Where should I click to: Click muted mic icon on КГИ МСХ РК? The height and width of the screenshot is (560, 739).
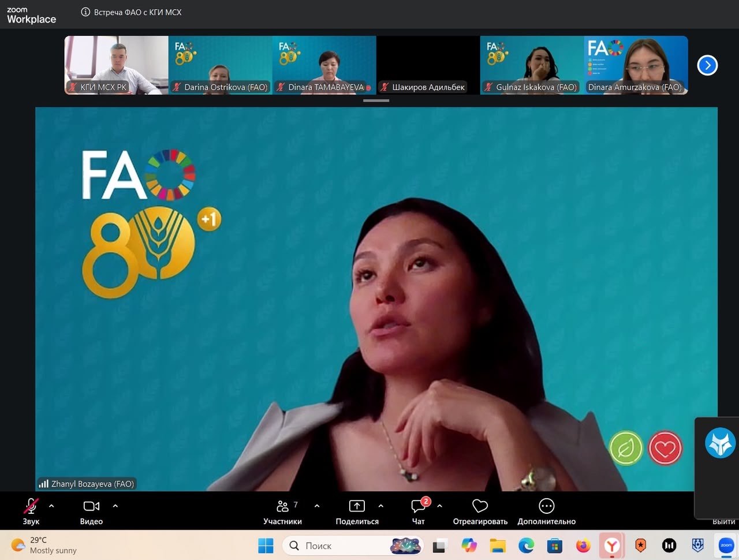coord(73,87)
